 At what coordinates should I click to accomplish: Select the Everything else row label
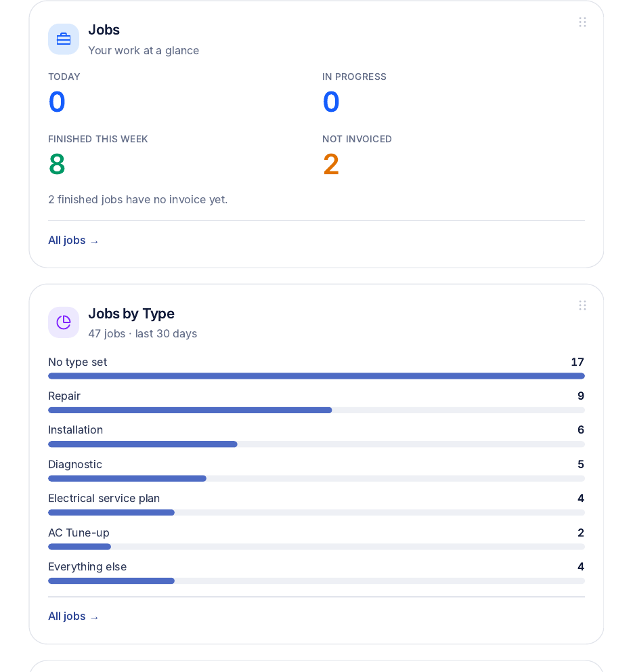click(87, 566)
